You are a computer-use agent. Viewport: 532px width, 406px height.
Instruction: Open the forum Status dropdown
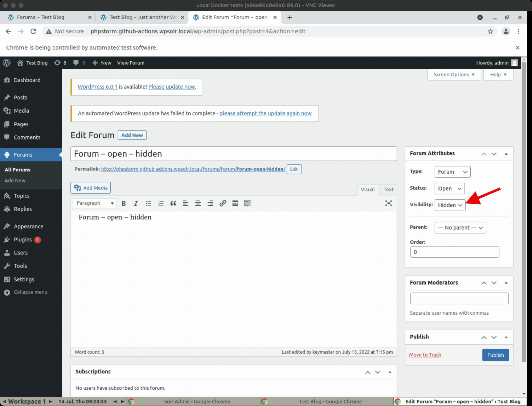450,188
